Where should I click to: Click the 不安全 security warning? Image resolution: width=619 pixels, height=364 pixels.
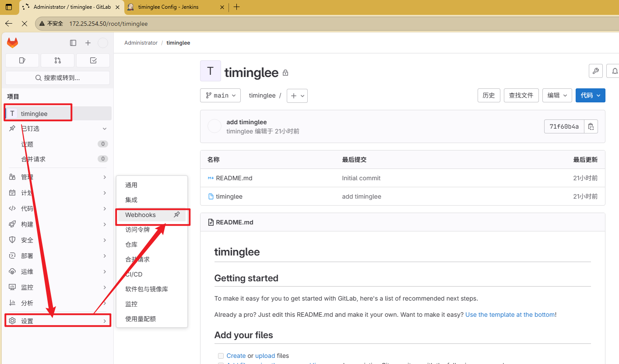tap(51, 24)
